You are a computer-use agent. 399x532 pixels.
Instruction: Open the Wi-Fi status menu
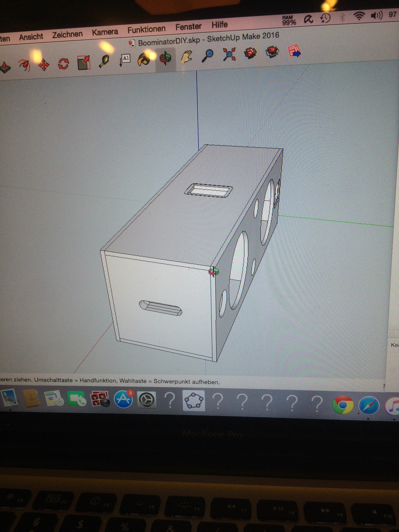[359, 17]
